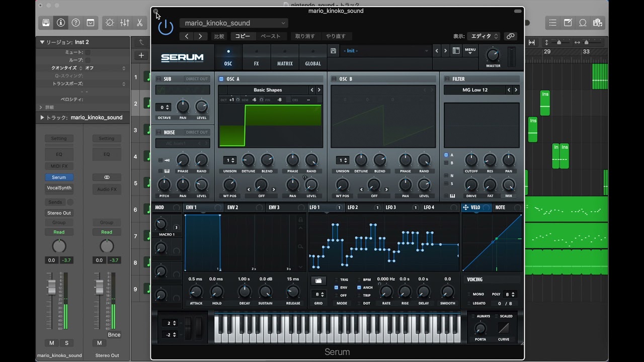Open Logic note pad icon
The image size is (644, 362).
(568, 23)
